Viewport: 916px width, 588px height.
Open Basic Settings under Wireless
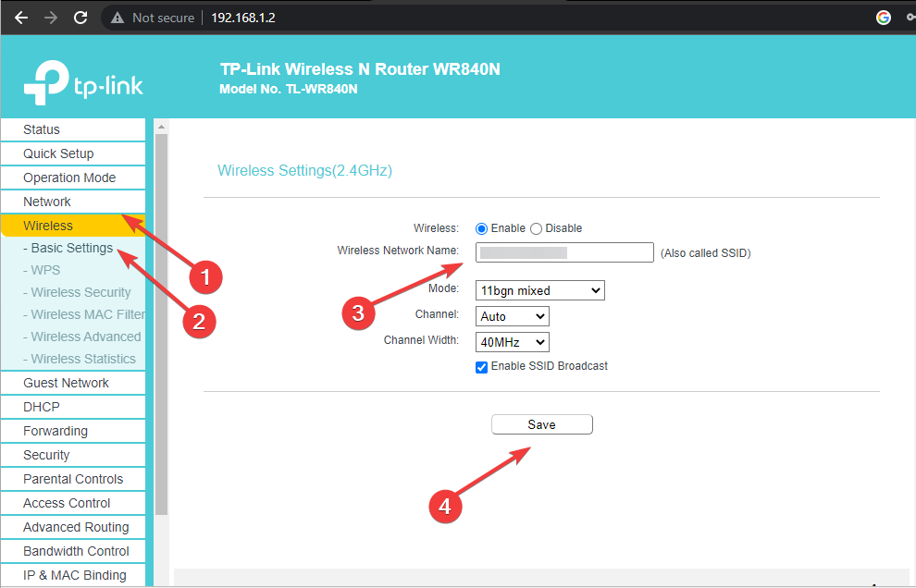tap(68, 248)
